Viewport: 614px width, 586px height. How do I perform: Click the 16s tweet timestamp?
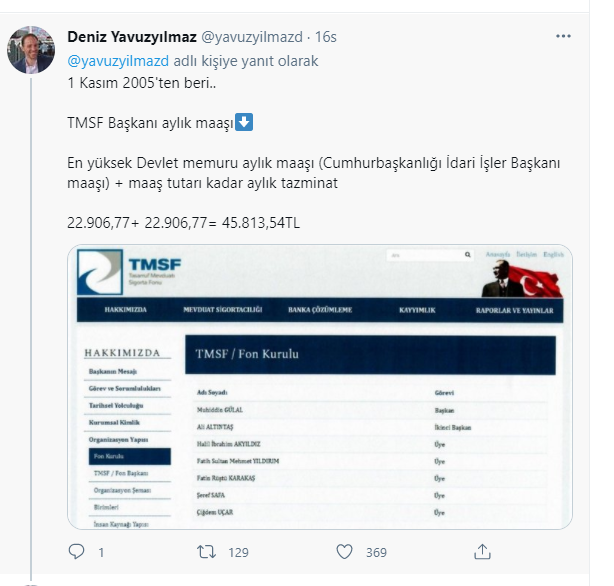(x=326, y=37)
